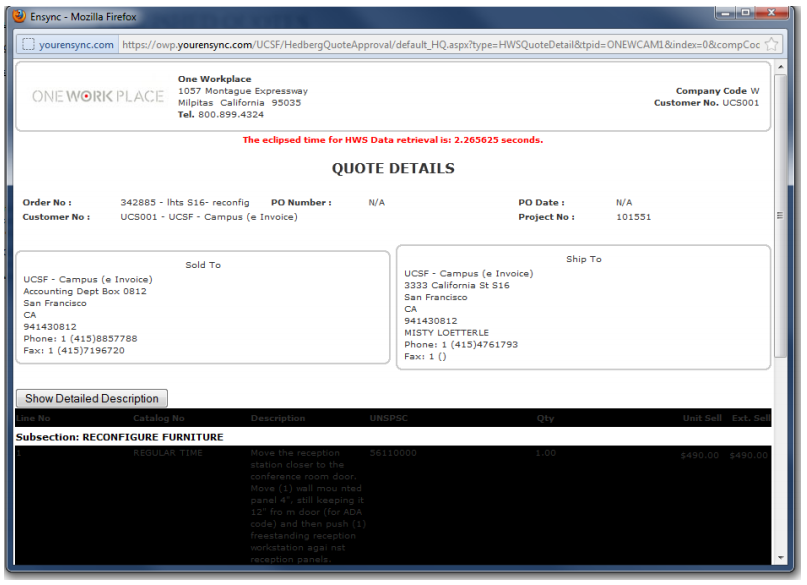Click the 'Catalog No' column header
807x585 pixels.
159,418
